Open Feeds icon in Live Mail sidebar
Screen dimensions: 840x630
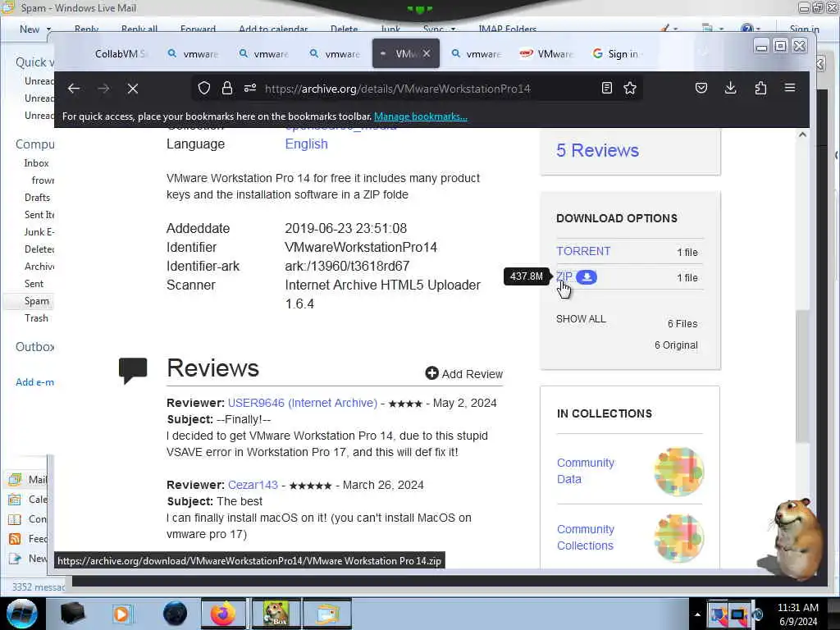tap(15, 538)
